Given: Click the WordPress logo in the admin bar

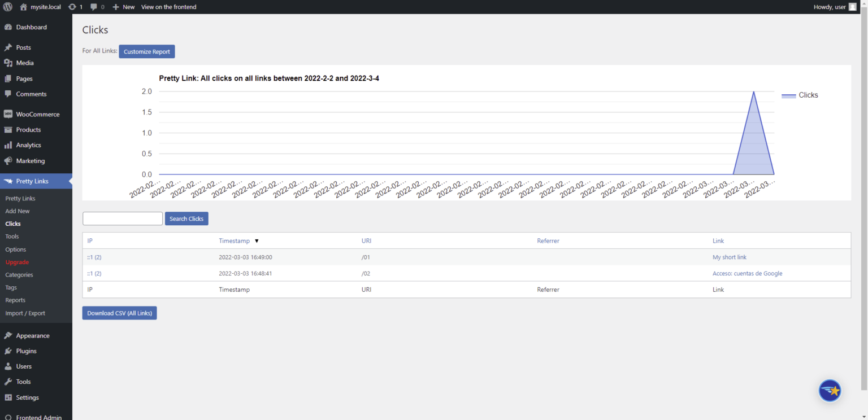Looking at the screenshot, I should coord(7,7).
